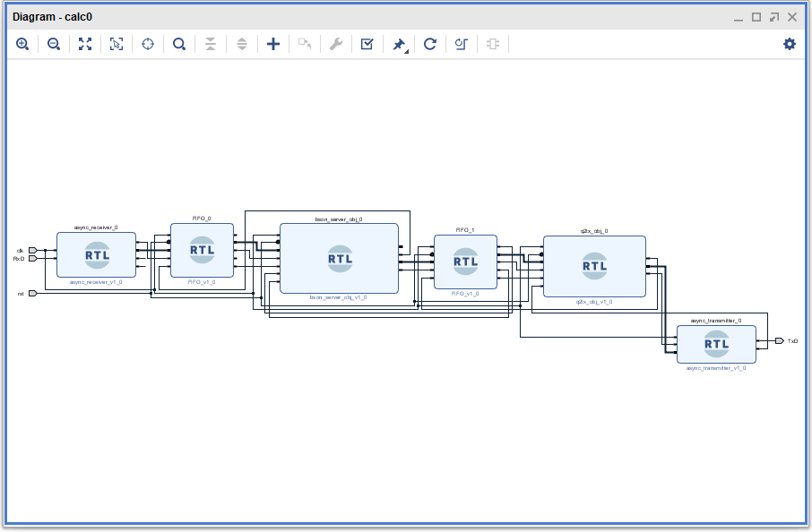The height and width of the screenshot is (532, 812).
Task: Open the pin options dropdown
Action: click(400, 44)
